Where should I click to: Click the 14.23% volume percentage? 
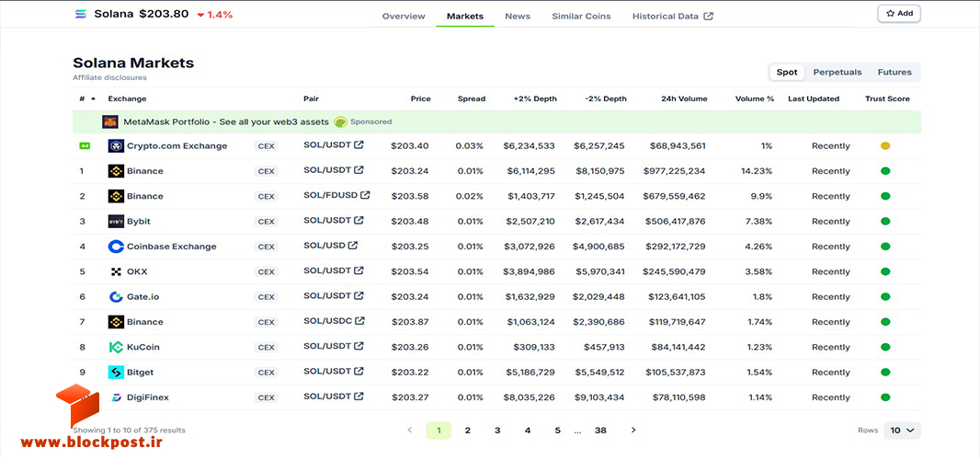755,171
